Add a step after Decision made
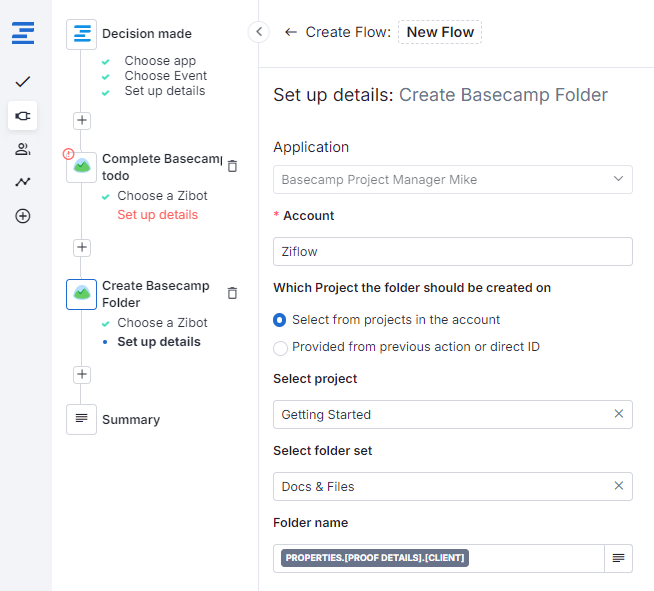The height and width of the screenshot is (591, 654). pyautogui.click(x=82, y=120)
